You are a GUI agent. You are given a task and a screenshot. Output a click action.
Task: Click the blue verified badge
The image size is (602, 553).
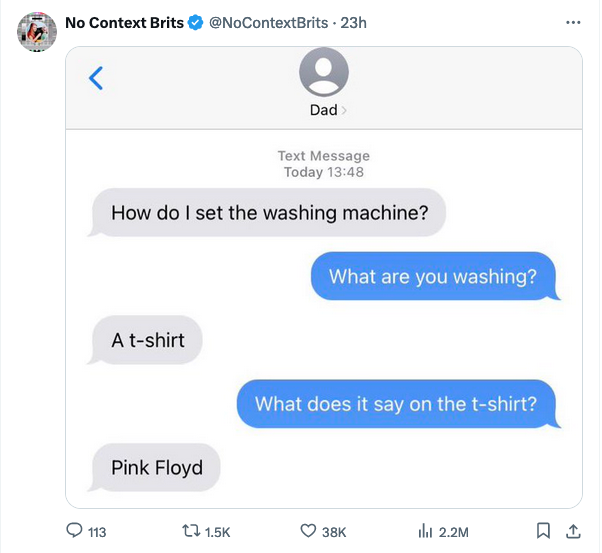(x=195, y=22)
